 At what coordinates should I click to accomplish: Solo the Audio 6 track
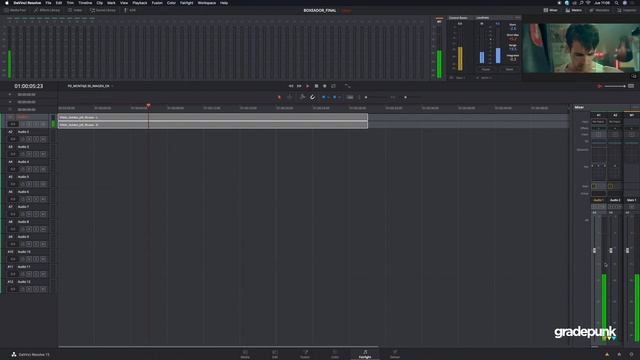[36, 199]
